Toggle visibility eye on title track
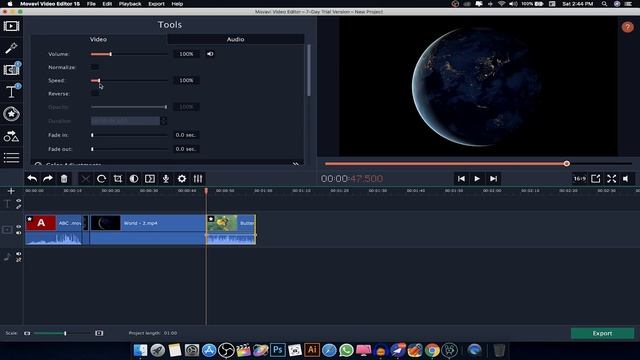The width and height of the screenshot is (640, 360). pos(19,200)
